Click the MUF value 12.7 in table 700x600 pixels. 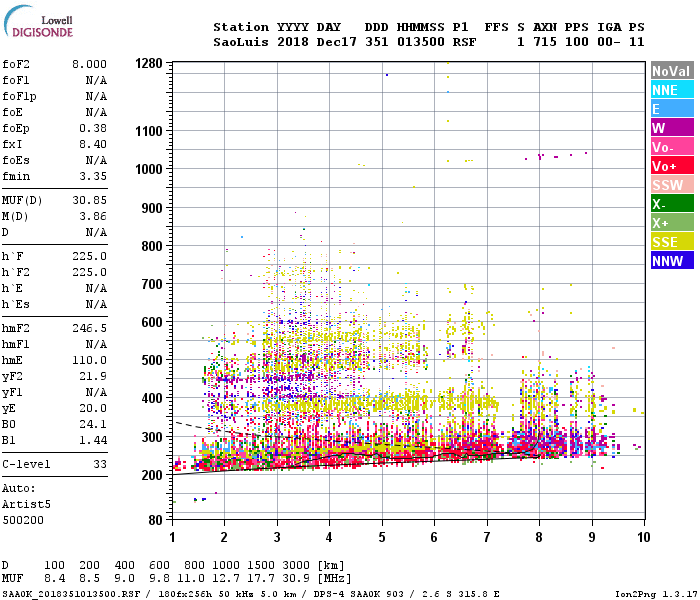(226, 579)
